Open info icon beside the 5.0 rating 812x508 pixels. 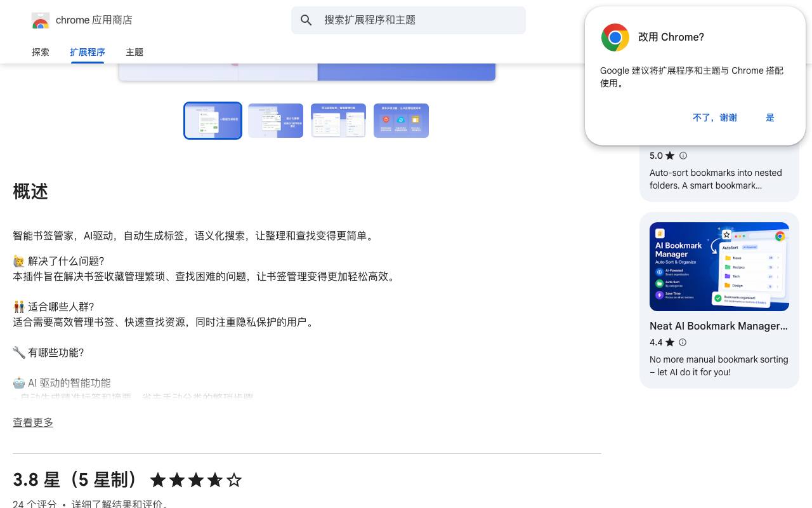click(x=683, y=156)
